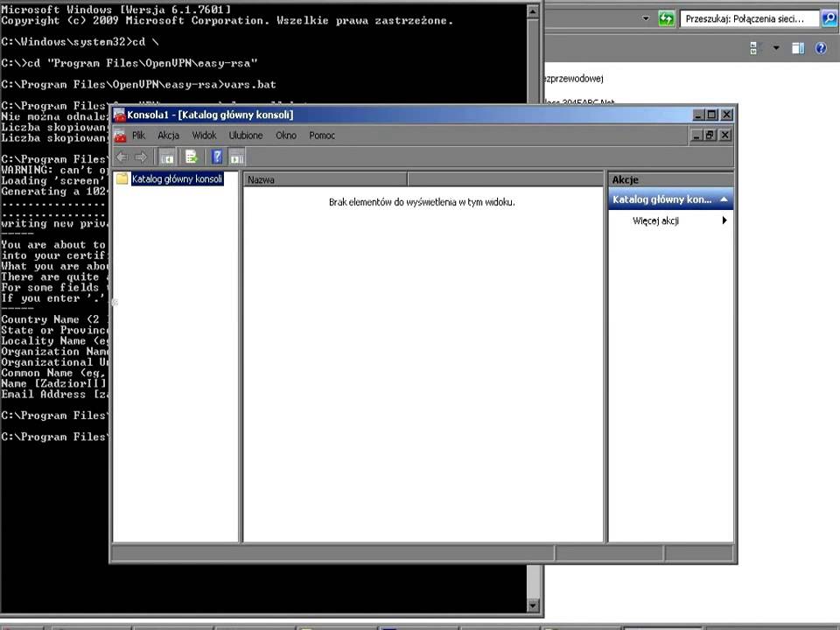
Task: Click the magnifier search icon in network window
Action: click(829, 18)
